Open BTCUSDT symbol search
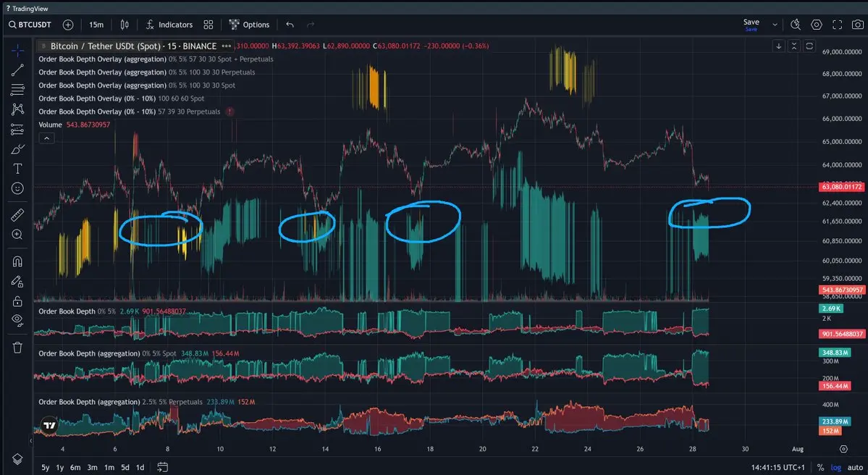This screenshot has width=868, height=475. [30, 25]
